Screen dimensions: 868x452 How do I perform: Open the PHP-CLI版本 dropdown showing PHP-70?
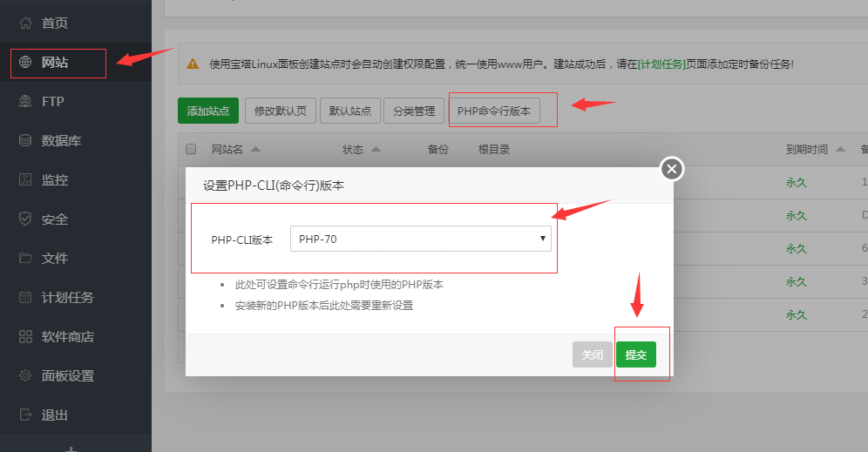pyautogui.click(x=421, y=239)
